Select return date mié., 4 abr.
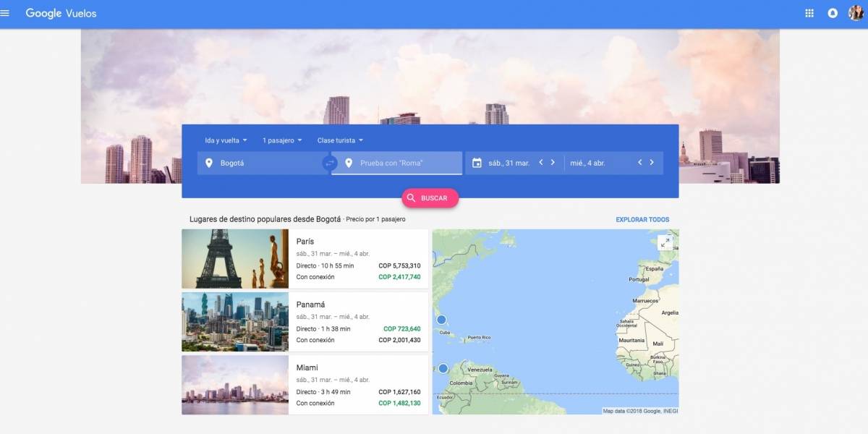868x434 pixels. [587, 163]
